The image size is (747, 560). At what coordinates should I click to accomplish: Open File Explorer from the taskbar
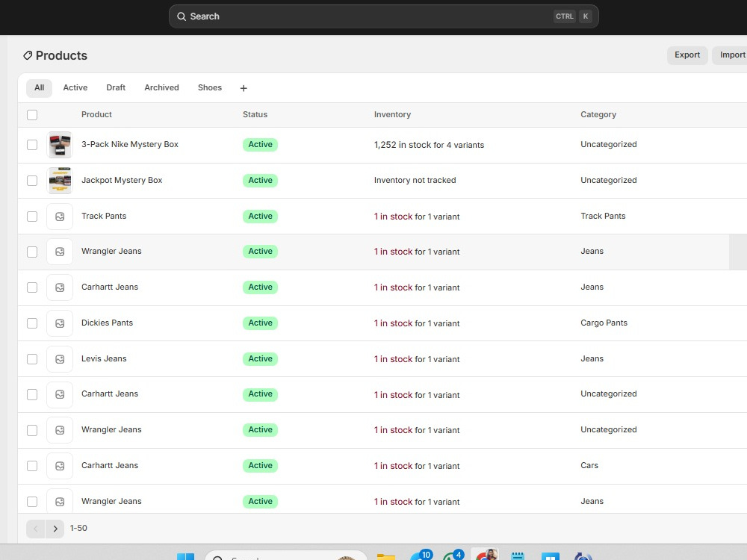pos(386,556)
